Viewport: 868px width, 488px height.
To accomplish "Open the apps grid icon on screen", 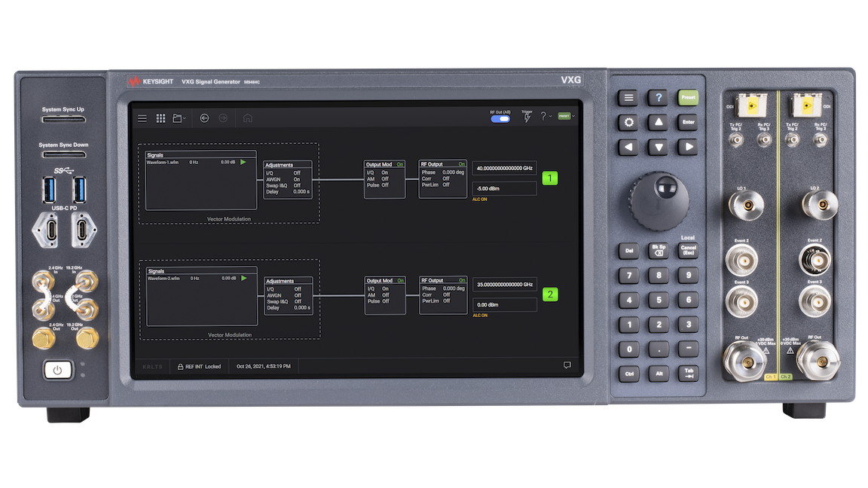I will pyautogui.click(x=160, y=118).
